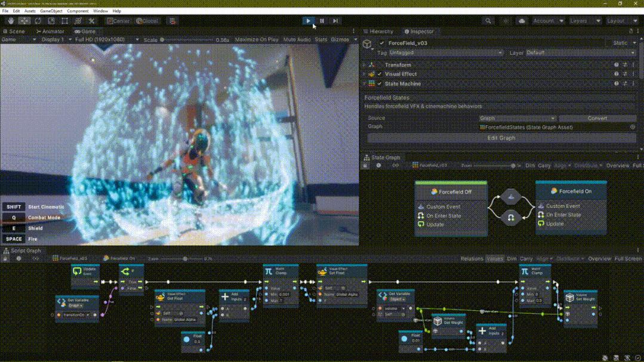
Task: Select the Rotate tool
Action: tap(38, 21)
